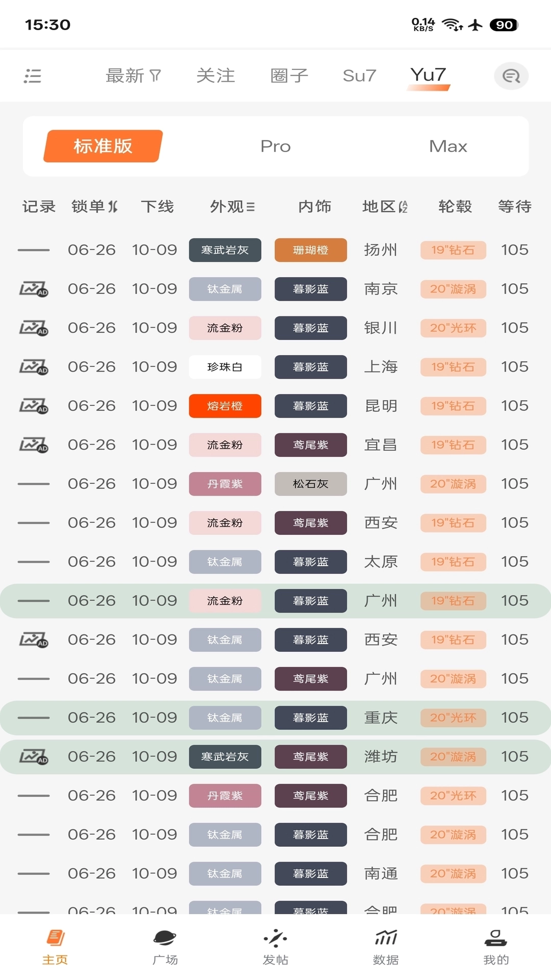The height and width of the screenshot is (980, 551).
Task: Switch to the Max version option
Action: coord(448,146)
